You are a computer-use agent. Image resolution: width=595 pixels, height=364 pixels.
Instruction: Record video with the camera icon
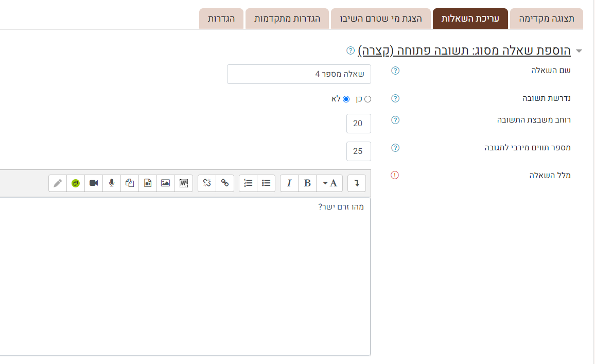pos(94,183)
